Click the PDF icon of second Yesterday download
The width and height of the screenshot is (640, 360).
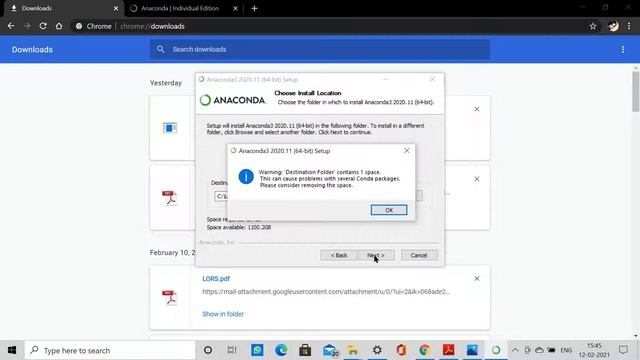pyautogui.click(x=170, y=198)
